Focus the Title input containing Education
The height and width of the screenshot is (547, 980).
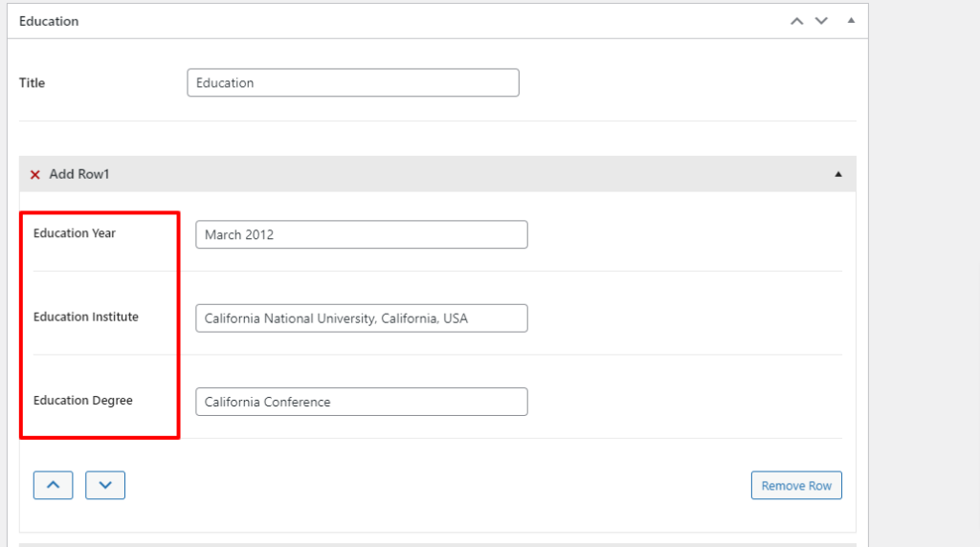[x=353, y=83]
